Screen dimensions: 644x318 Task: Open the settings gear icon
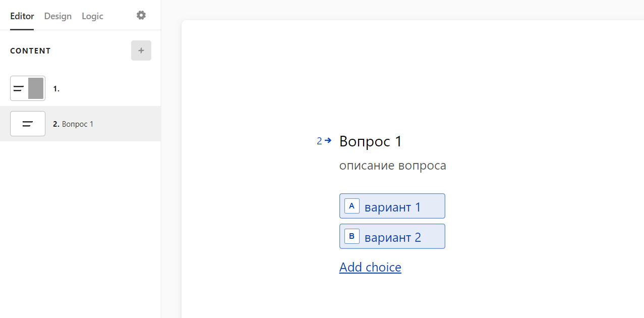pyautogui.click(x=141, y=15)
